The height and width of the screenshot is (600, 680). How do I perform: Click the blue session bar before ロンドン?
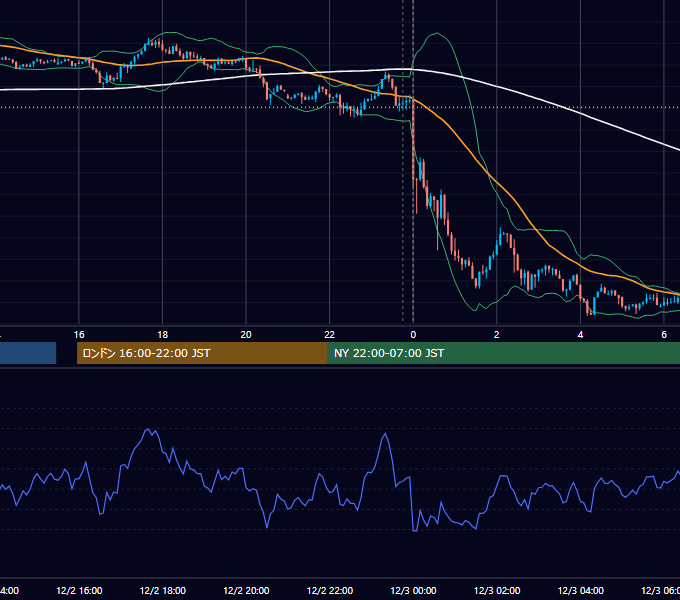pyautogui.click(x=28, y=353)
